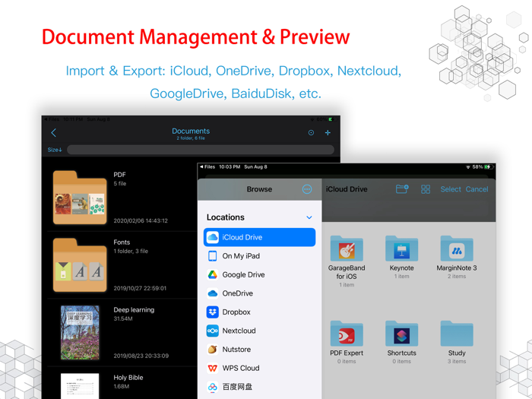Click the iCloud Drive cloud icon
Viewport: 532px width, 399px height.
pos(212,237)
